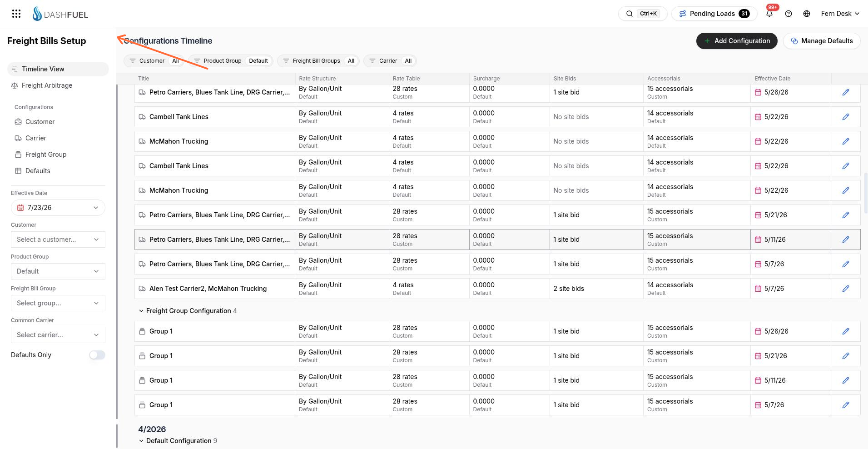Open the Select carrier dropdown
This screenshot has width=868, height=449.
coord(58,335)
